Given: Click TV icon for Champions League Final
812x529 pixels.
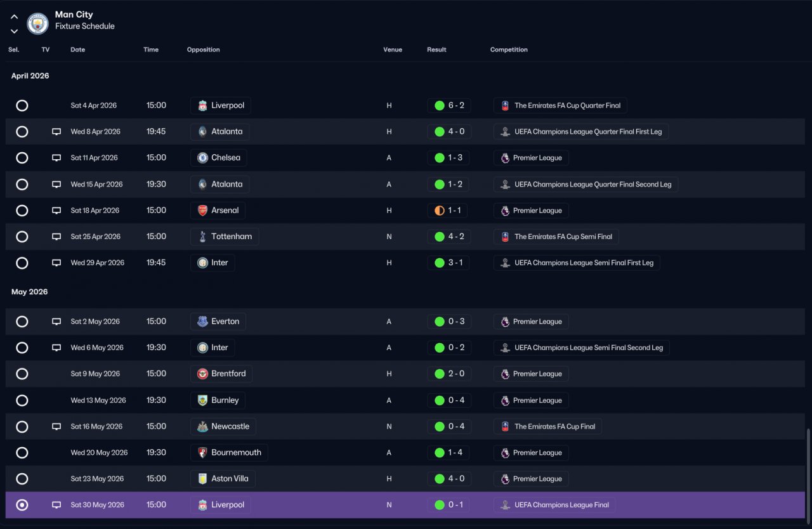Looking at the screenshot, I should (56, 505).
